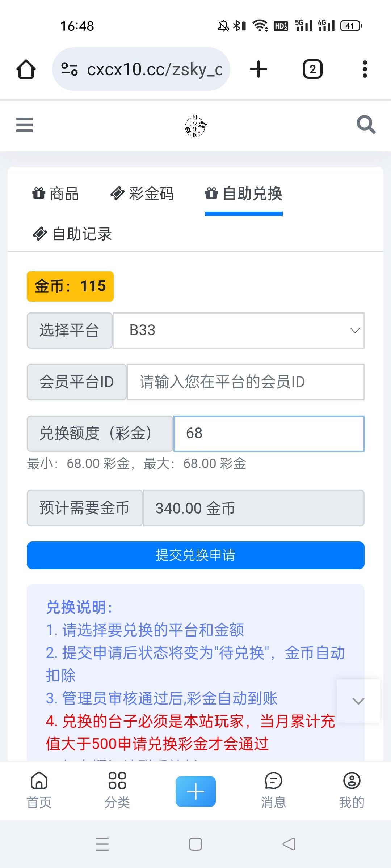This screenshot has height=868, width=391.
Task: Open browser three-dot overflow menu
Action: pyautogui.click(x=365, y=69)
